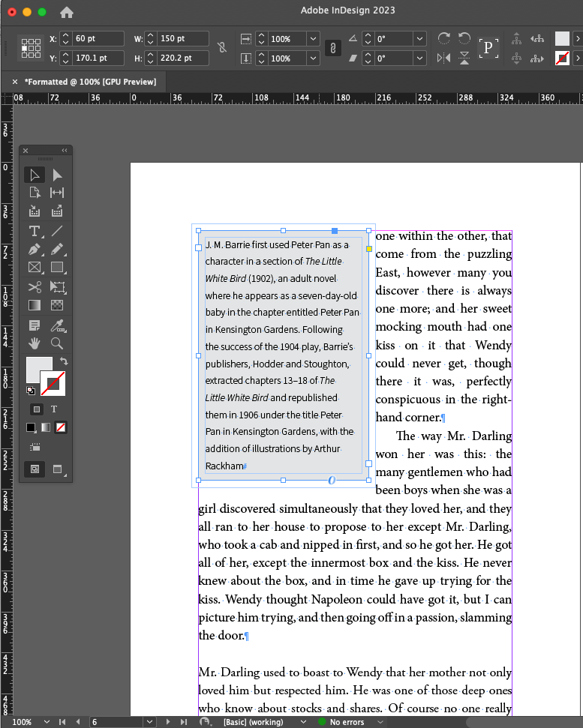Select the Type tool
The width and height of the screenshot is (583, 728).
coord(35,231)
